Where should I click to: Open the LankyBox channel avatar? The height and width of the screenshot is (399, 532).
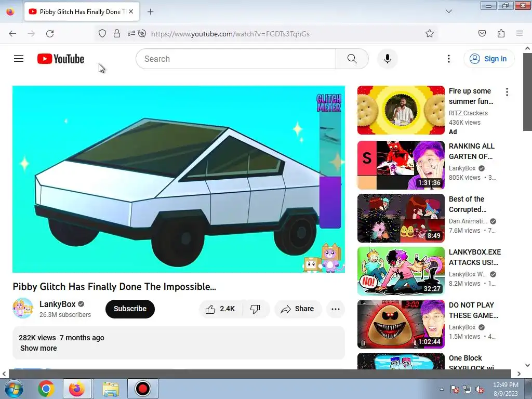click(23, 308)
